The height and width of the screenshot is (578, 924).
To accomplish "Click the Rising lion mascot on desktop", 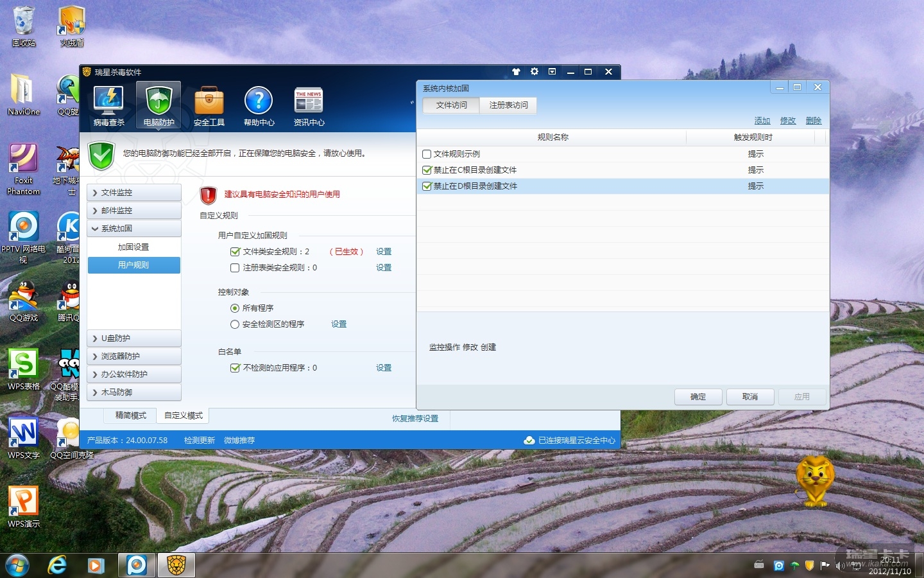I will point(815,481).
